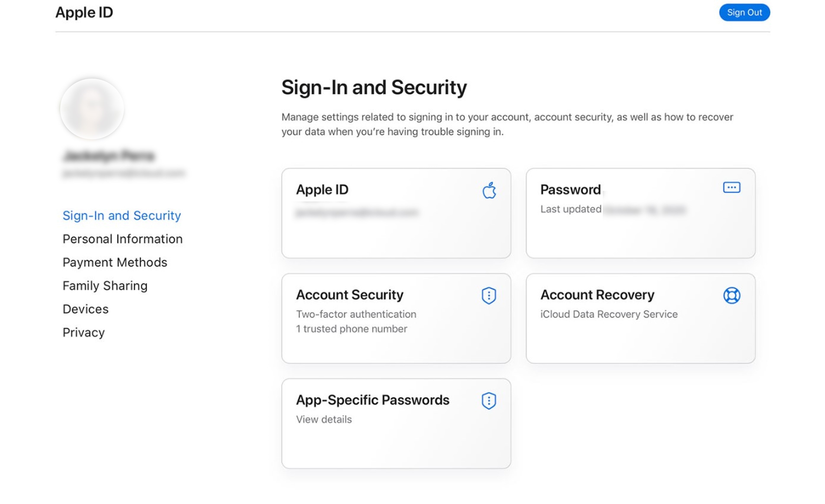Screen dimensions: 825x504
Task: Click View details under App-Specific Passwords
Action: (x=324, y=419)
